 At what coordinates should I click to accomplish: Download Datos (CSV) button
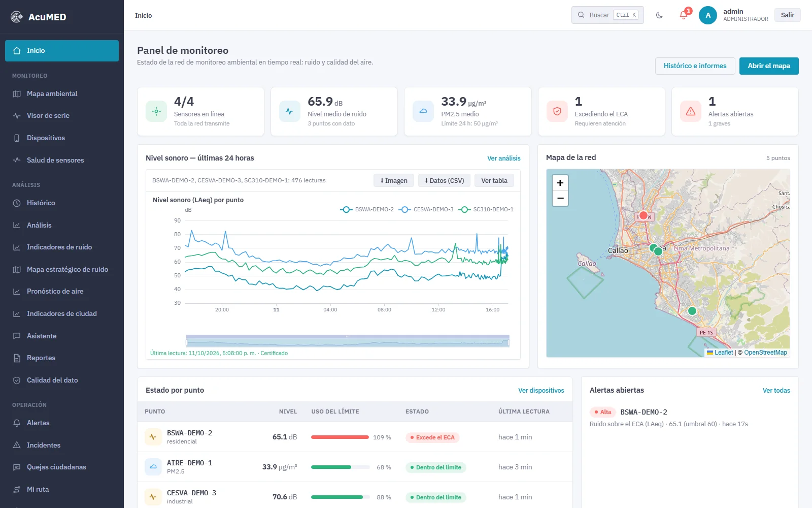click(x=445, y=181)
